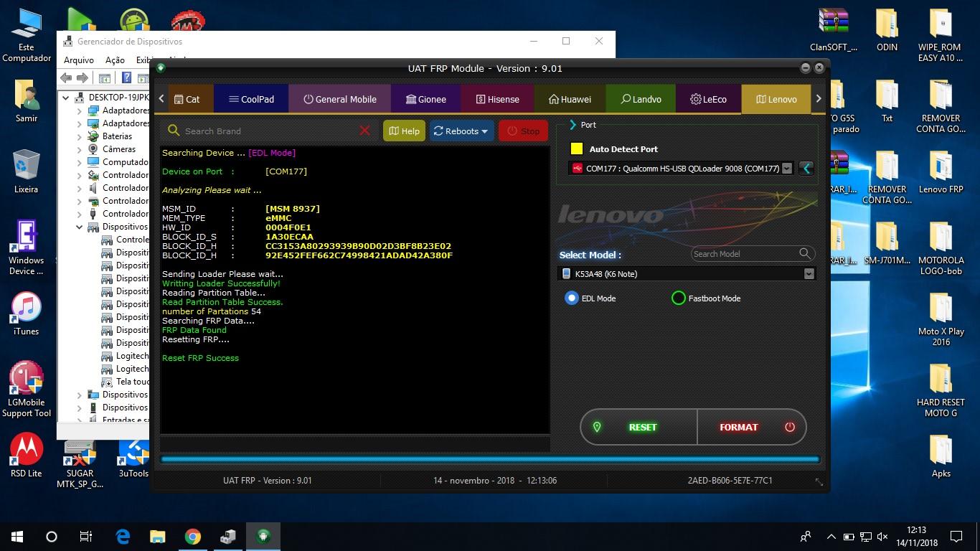The height and width of the screenshot is (551, 980).
Task: Open the HARD RESET MOTO G folder
Action: pyautogui.click(x=941, y=390)
